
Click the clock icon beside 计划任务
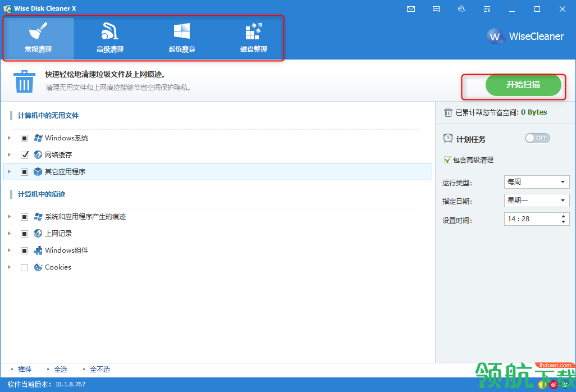click(448, 139)
